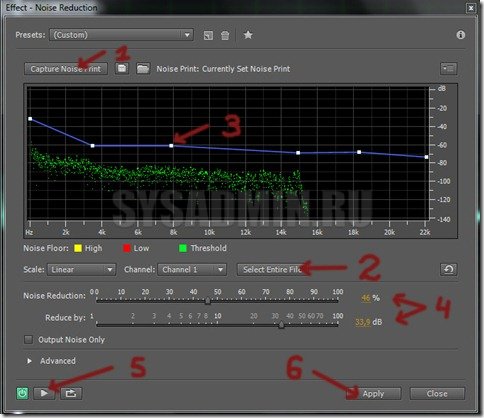Click the Select Entire File button
484x418 pixels.
click(x=272, y=269)
